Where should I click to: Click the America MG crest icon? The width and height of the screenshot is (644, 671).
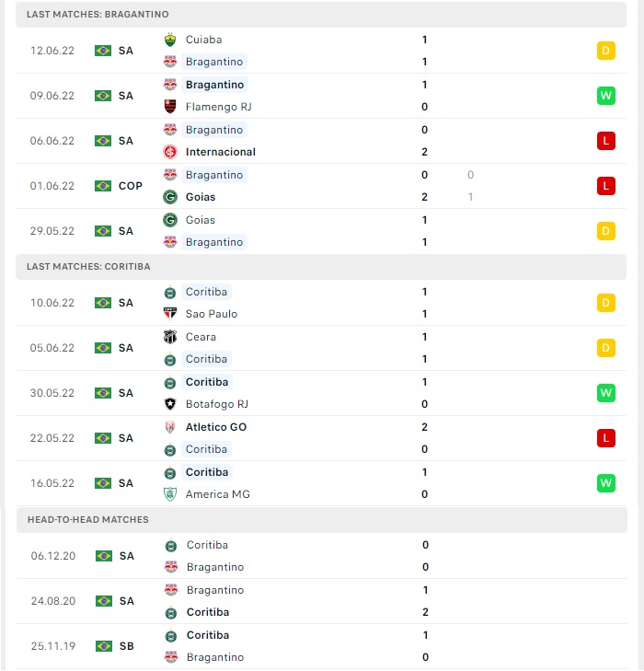click(170, 494)
